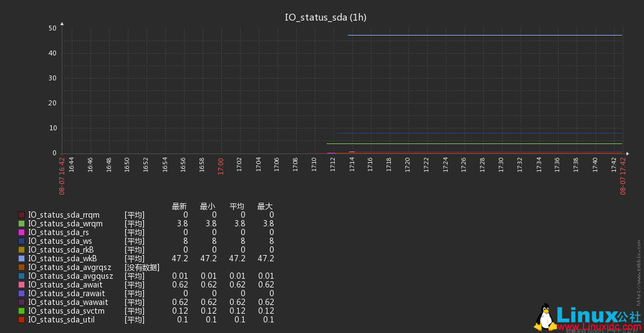Click the IO_status_sda_avgqusz legend swatch
The image size is (644, 333).
[x=21, y=276]
